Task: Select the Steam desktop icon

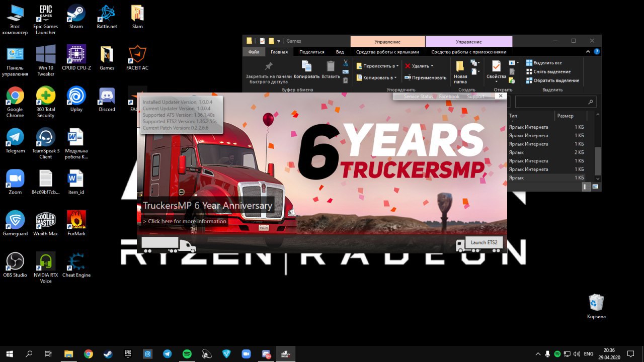Action: [x=76, y=17]
